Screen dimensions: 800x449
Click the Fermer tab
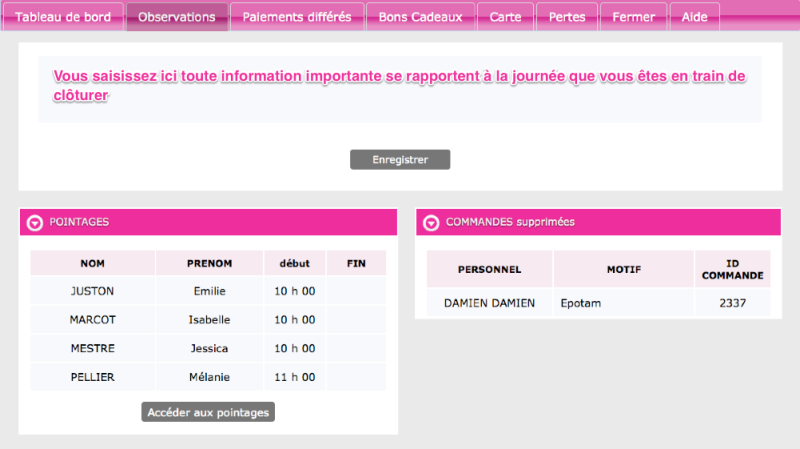coord(633,17)
